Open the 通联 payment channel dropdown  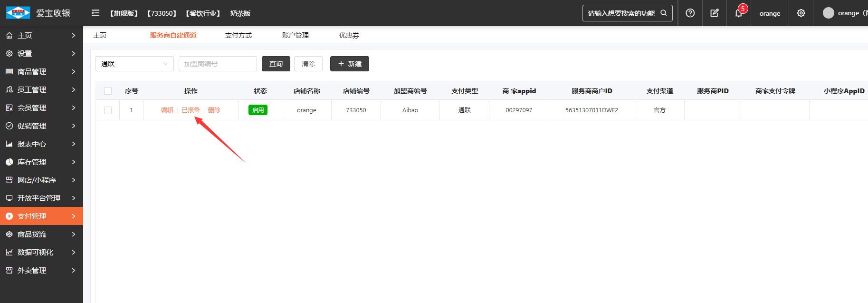coord(134,64)
